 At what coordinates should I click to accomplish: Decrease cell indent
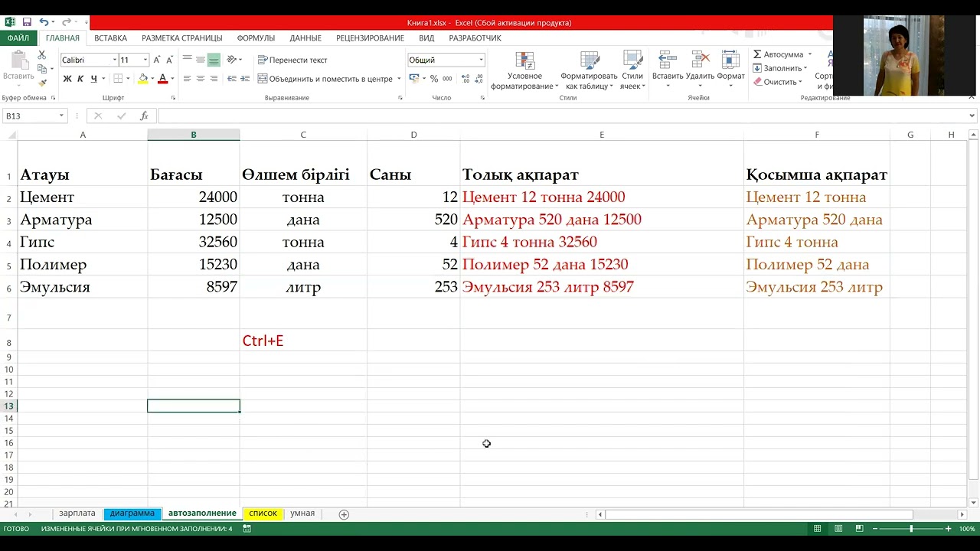232,79
